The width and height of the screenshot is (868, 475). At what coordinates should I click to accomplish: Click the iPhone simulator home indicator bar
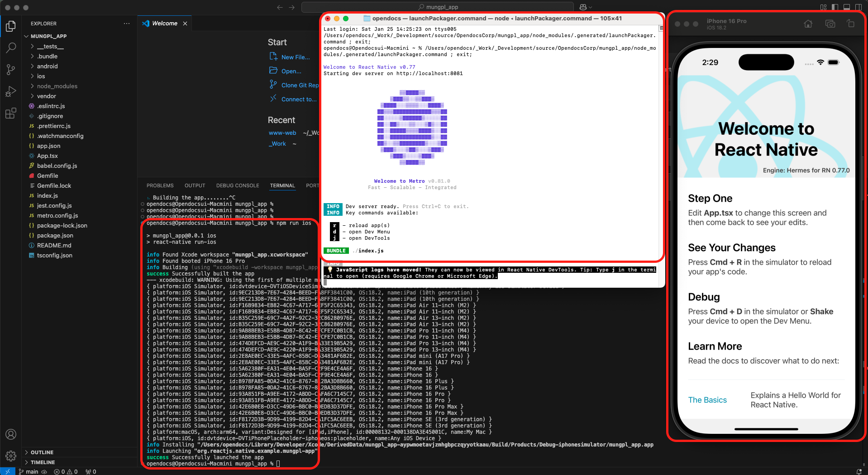pos(766,429)
